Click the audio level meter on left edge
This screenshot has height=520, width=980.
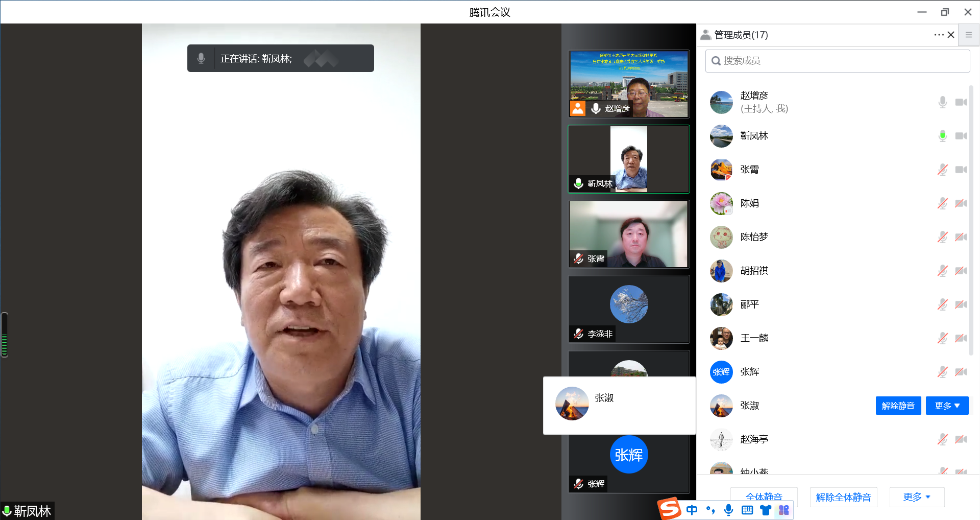pos(4,335)
